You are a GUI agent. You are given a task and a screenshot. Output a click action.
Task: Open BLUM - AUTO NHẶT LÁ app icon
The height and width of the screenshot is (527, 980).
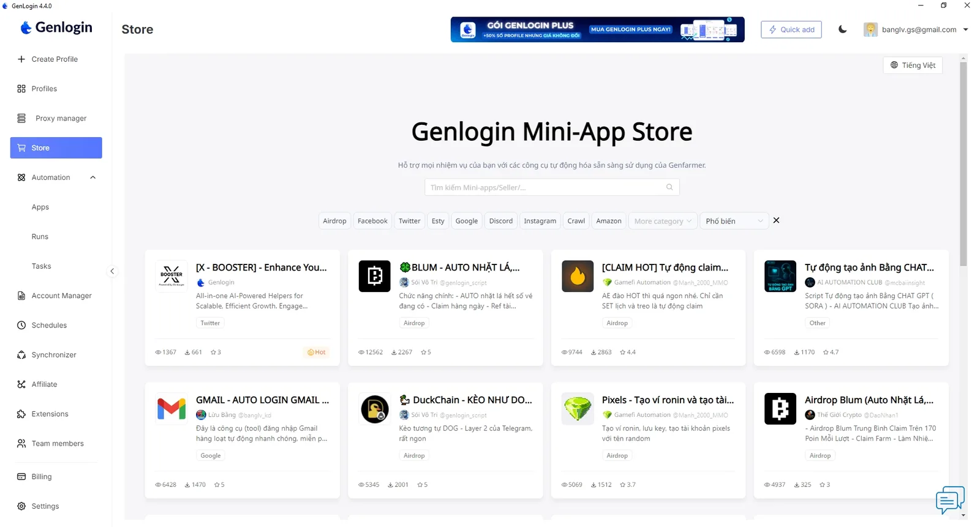[x=375, y=276]
